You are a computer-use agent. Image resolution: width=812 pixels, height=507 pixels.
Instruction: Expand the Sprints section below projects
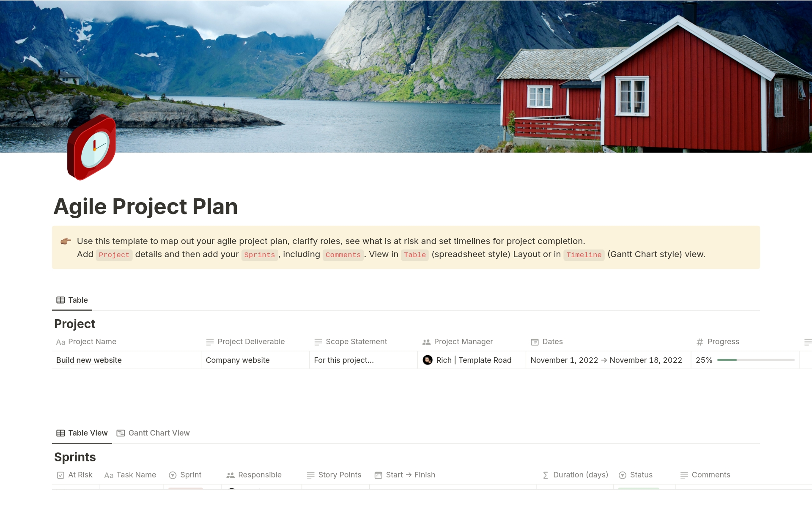pos(75,457)
